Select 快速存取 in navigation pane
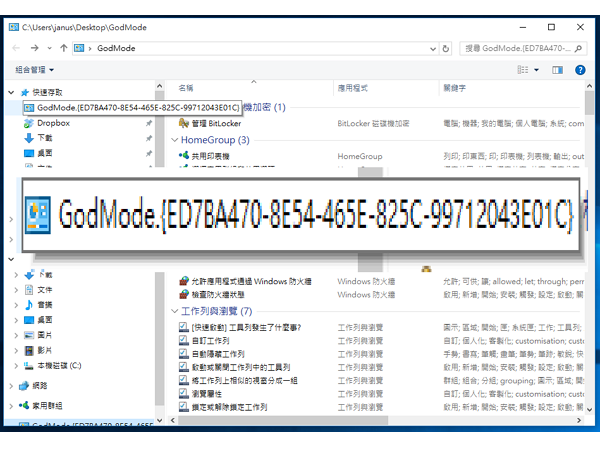The height and width of the screenshot is (450, 600). coord(47,92)
